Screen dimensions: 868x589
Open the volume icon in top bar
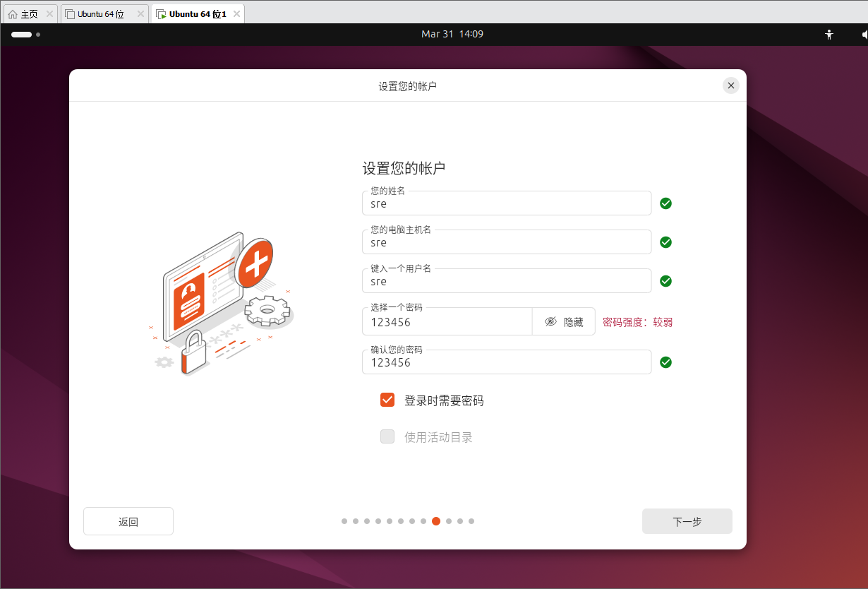point(864,34)
